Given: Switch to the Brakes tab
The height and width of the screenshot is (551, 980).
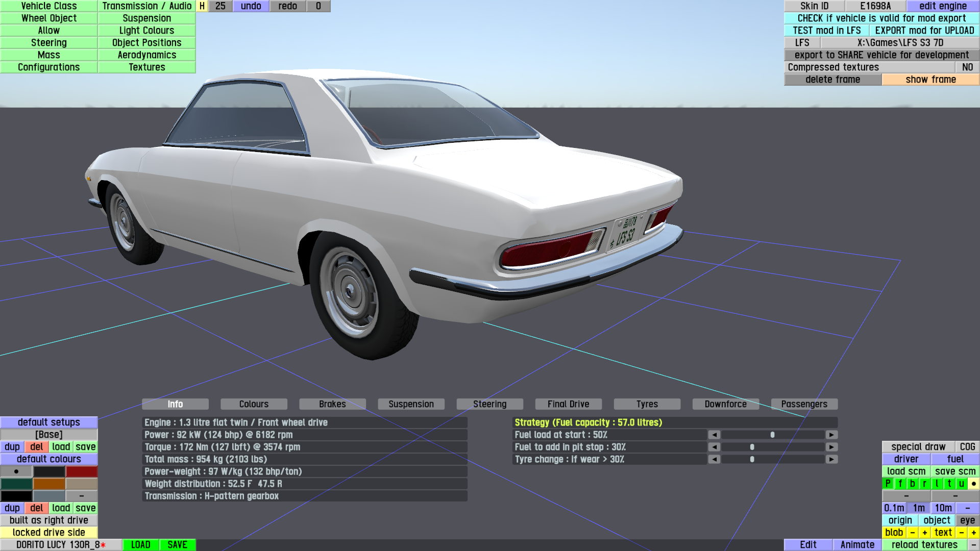Looking at the screenshot, I should point(332,404).
